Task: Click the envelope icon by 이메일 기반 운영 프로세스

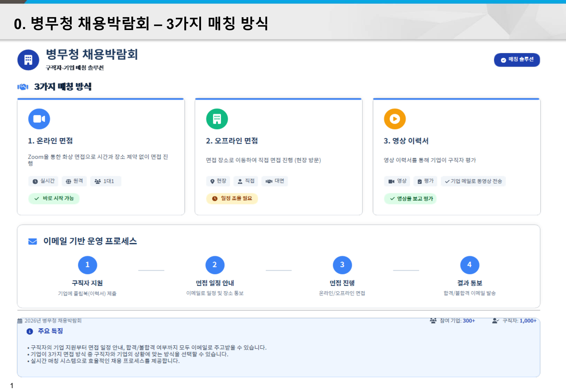Action: [x=33, y=241]
